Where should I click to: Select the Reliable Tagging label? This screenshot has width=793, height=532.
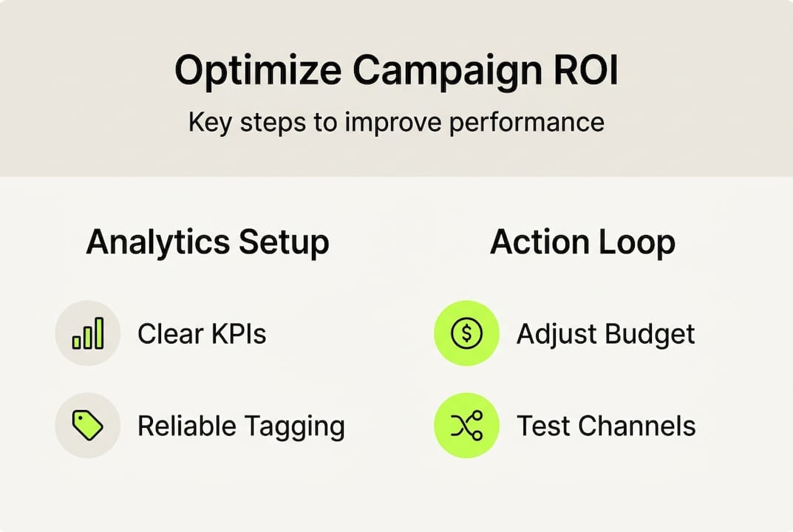tap(241, 426)
